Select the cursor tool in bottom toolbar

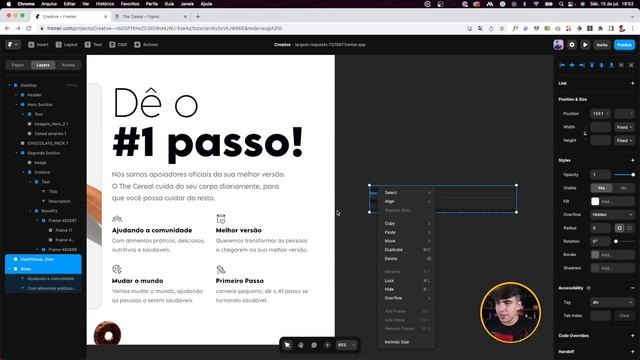pyautogui.click(x=287, y=345)
